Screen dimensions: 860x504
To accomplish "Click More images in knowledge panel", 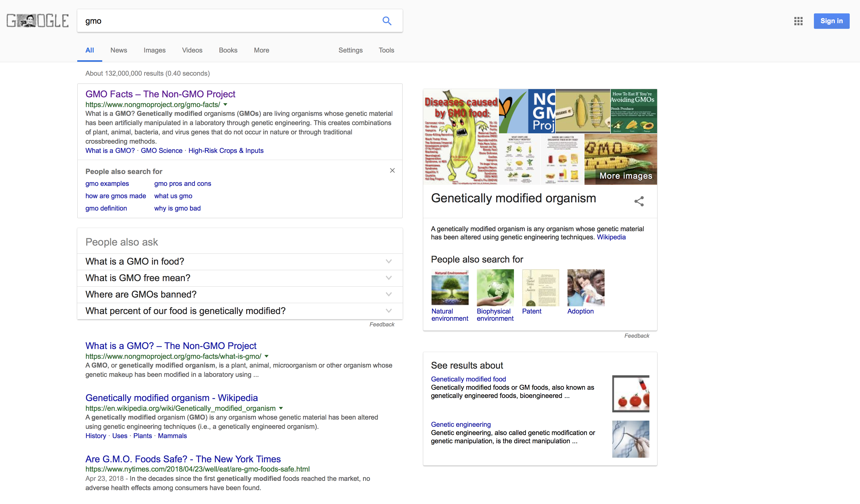I will point(625,176).
